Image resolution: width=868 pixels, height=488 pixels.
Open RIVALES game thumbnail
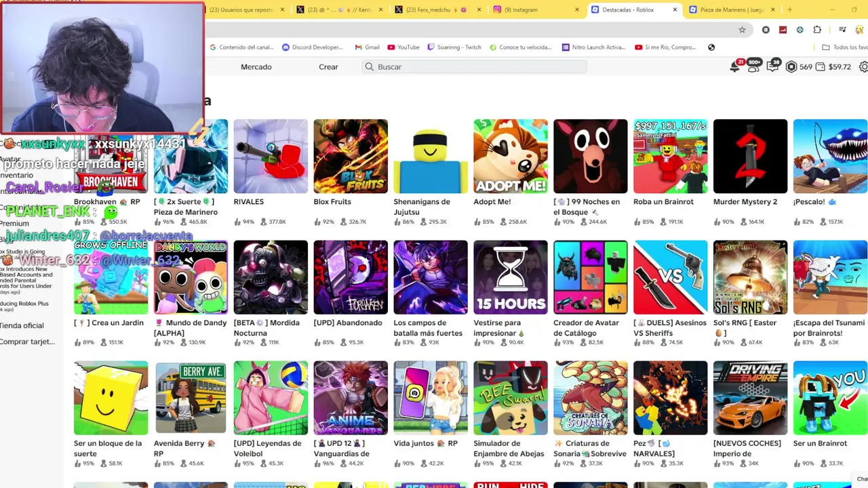click(271, 157)
